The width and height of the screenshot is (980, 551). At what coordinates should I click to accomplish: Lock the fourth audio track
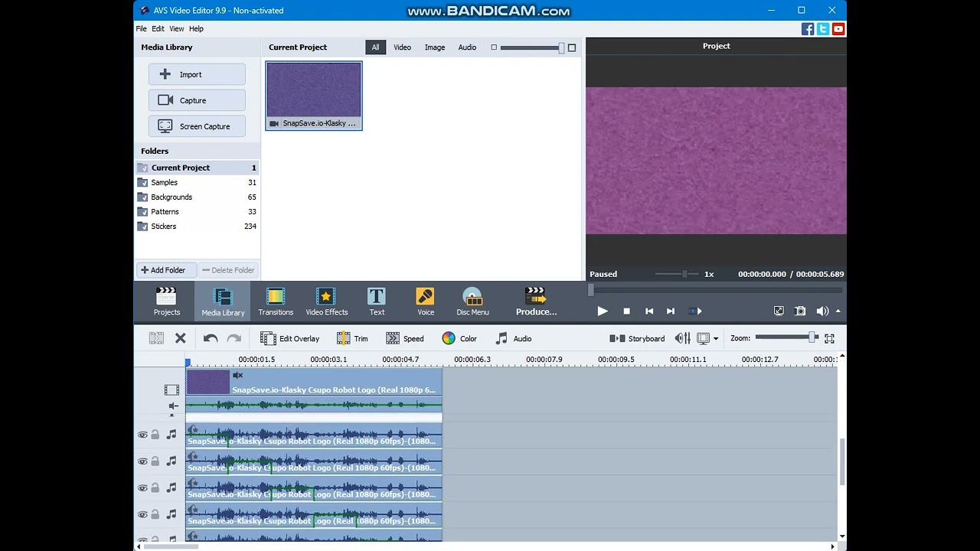[x=155, y=515]
